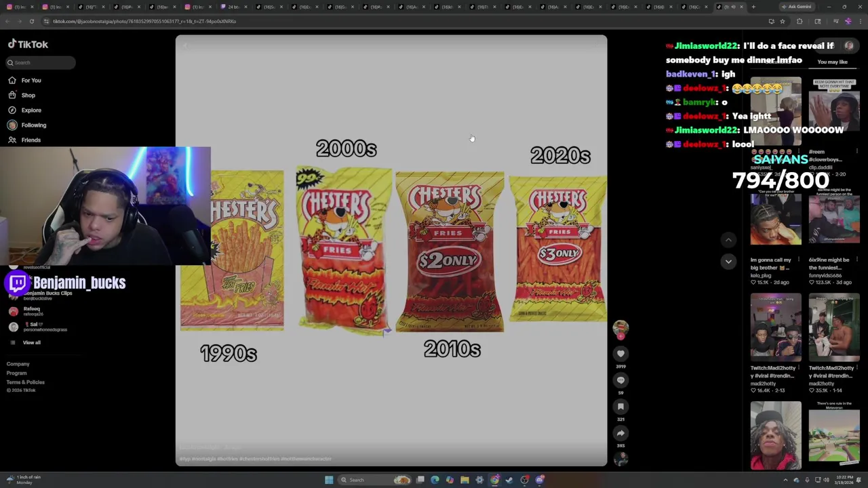Go to the next post with down arrow
The height and width of the screenshot is (488, 868).
pyautogui.click(x=728, y=261)
